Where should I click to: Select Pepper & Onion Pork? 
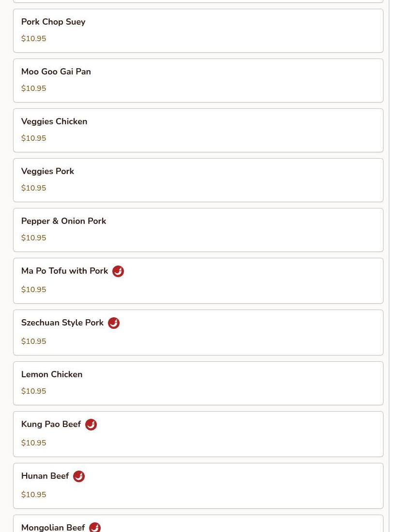click(199, 230)
